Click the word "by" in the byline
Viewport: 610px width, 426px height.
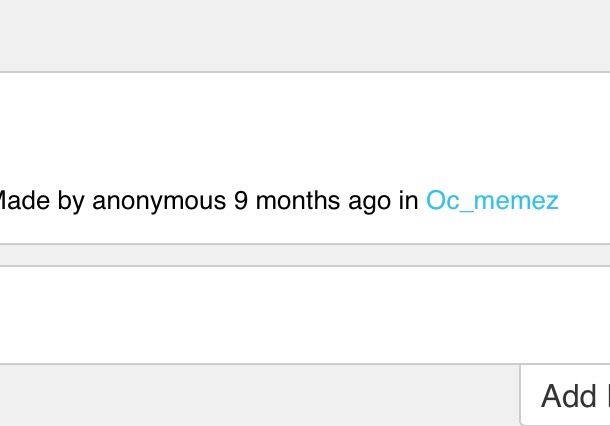point(71,201)
